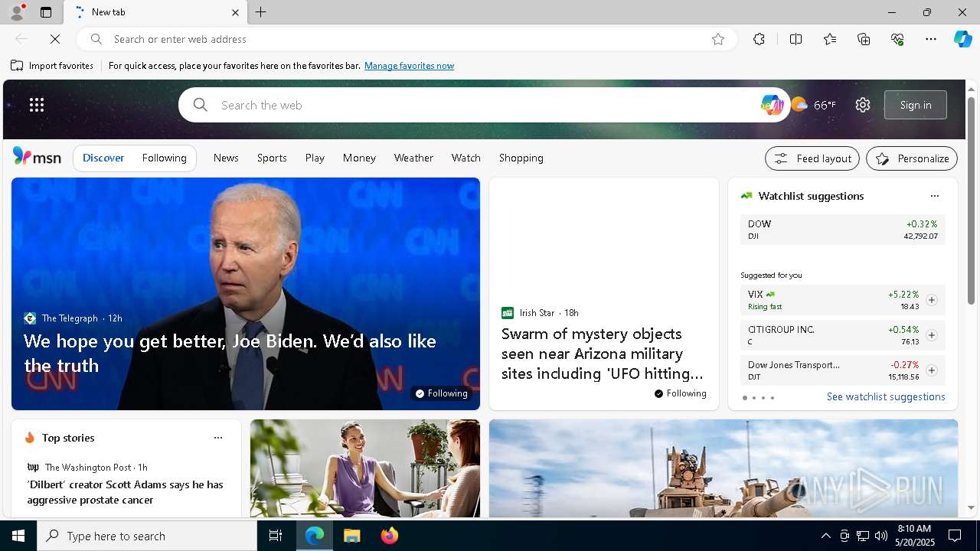Open a new tab with plus button
This screenshot has height=551, width=980.
pyautogui.click(x=261, y=12)
